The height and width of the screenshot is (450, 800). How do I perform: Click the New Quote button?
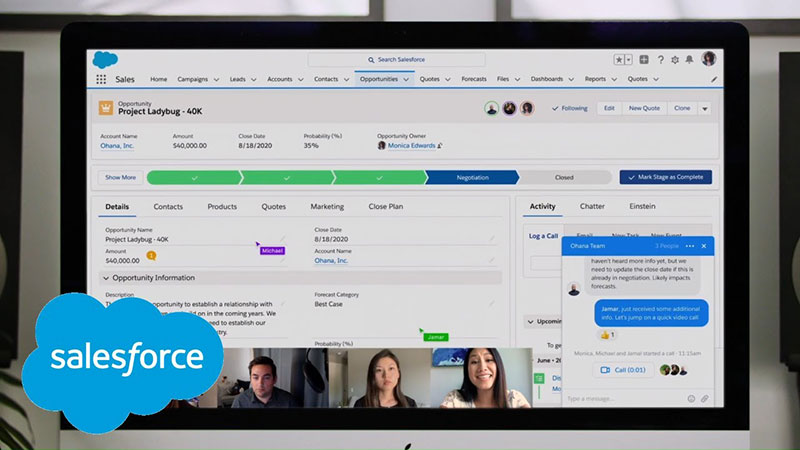coord(644,108)
